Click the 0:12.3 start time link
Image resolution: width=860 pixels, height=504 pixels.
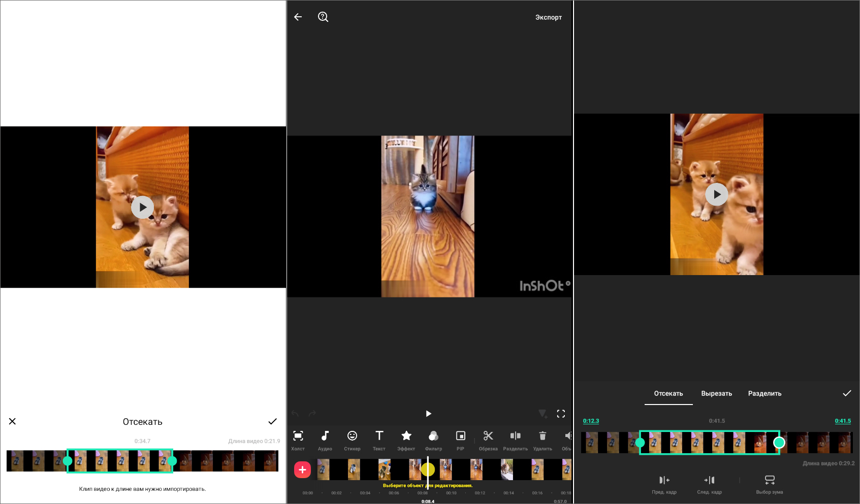point(591,421)
